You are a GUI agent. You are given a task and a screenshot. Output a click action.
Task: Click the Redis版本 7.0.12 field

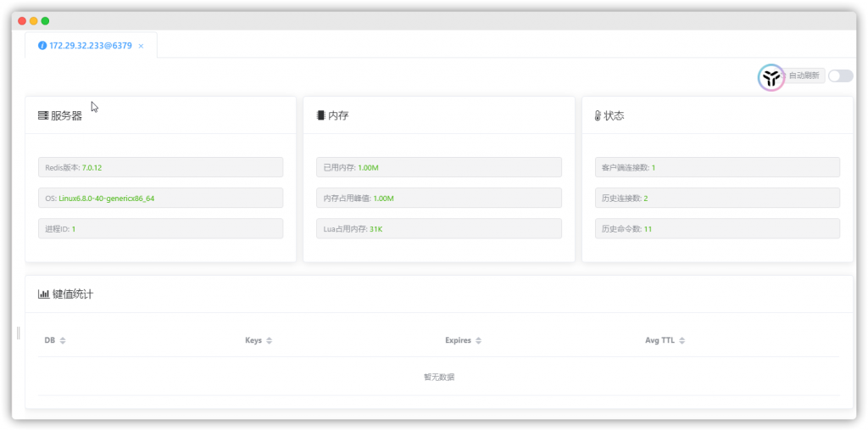tap(160, 167)
